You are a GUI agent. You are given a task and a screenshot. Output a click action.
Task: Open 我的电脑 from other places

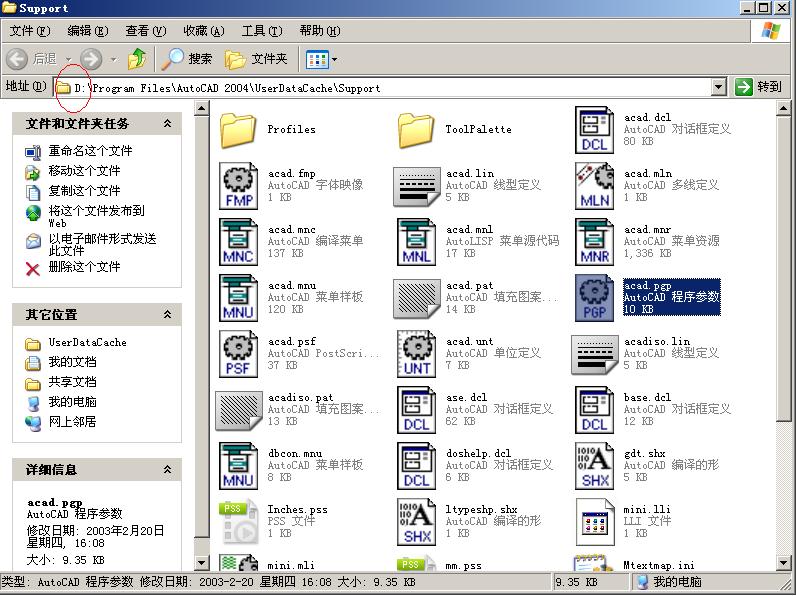tap(72, 402)
